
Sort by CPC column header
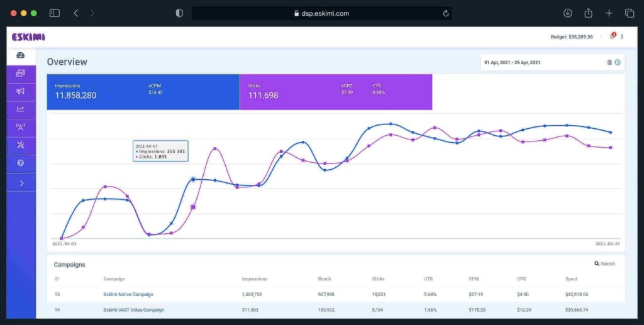521,279
